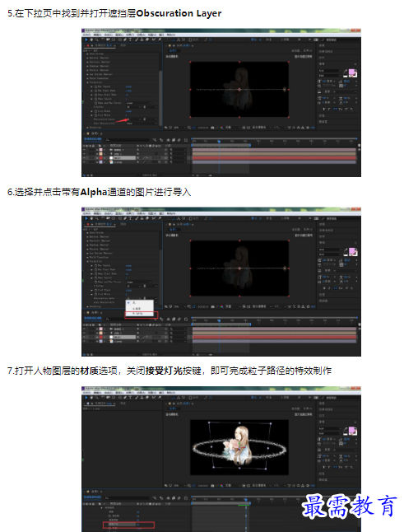Toggle eye of the tan-label layer, step 5 timeline
Viewport: 404px width, 532px height.
[84, 154]
